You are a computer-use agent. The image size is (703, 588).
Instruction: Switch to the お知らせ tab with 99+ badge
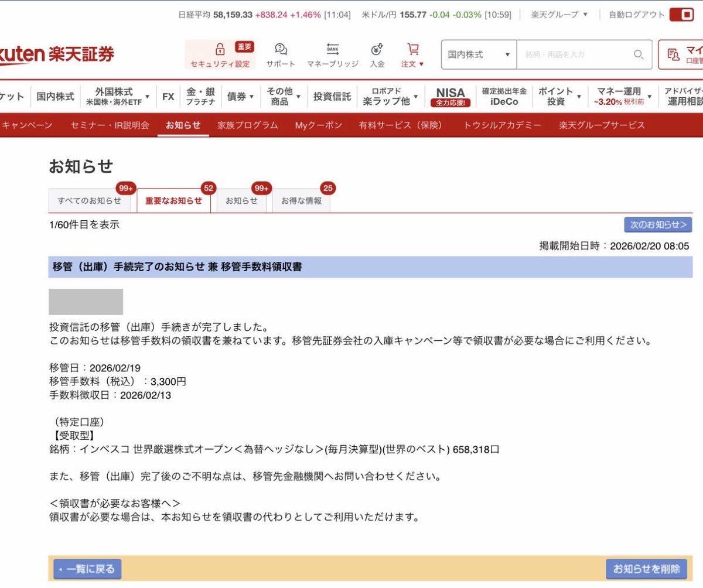(241, 200)
